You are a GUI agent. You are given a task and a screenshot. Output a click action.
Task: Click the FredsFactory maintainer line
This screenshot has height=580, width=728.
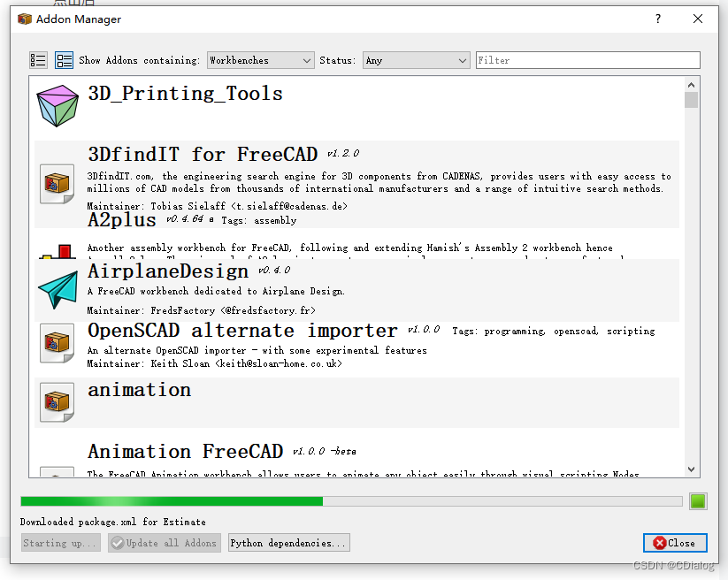pyautogui.click(x=201, y=310)
